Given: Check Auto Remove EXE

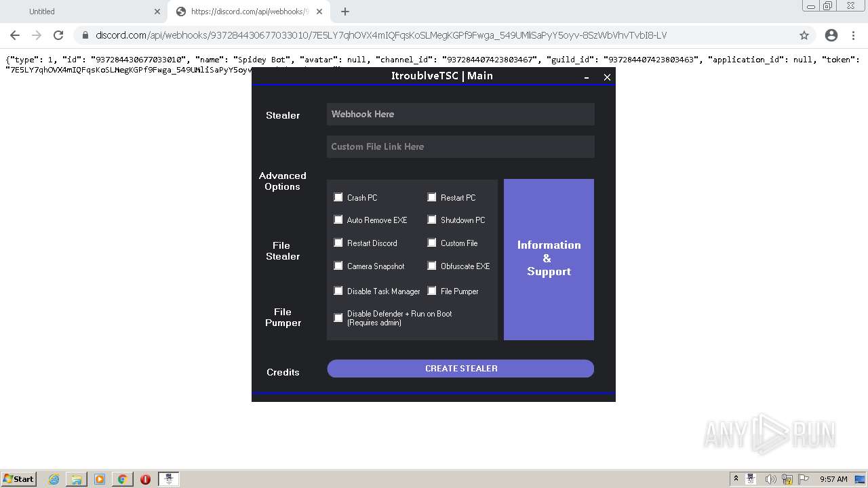Looking at the screenshot, I should click(338, 220).
